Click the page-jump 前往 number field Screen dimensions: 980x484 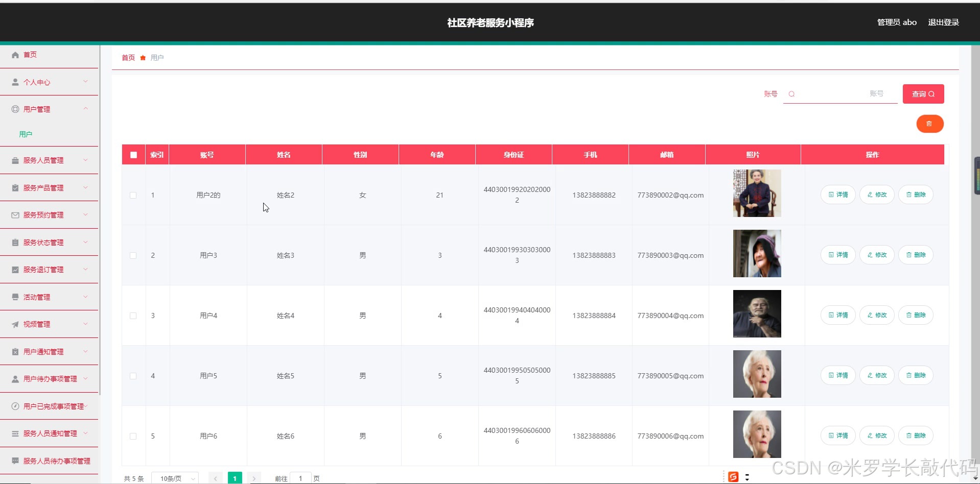pos(300,478)
